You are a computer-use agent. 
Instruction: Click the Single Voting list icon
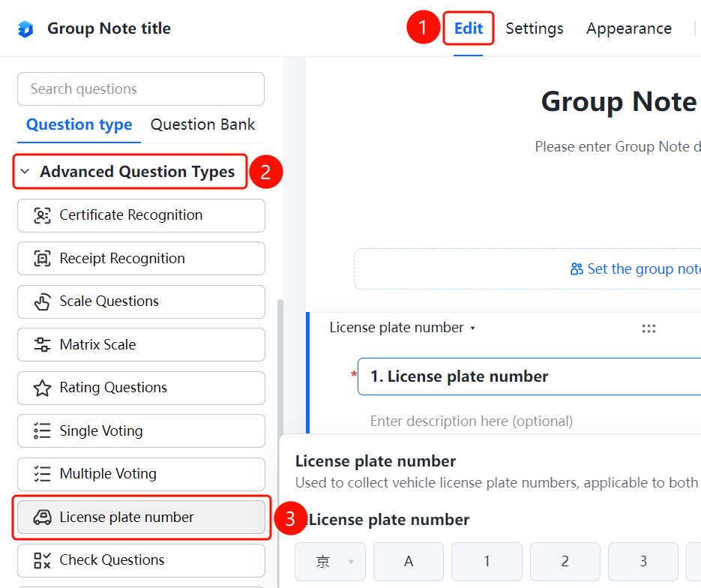pos(43,431)
